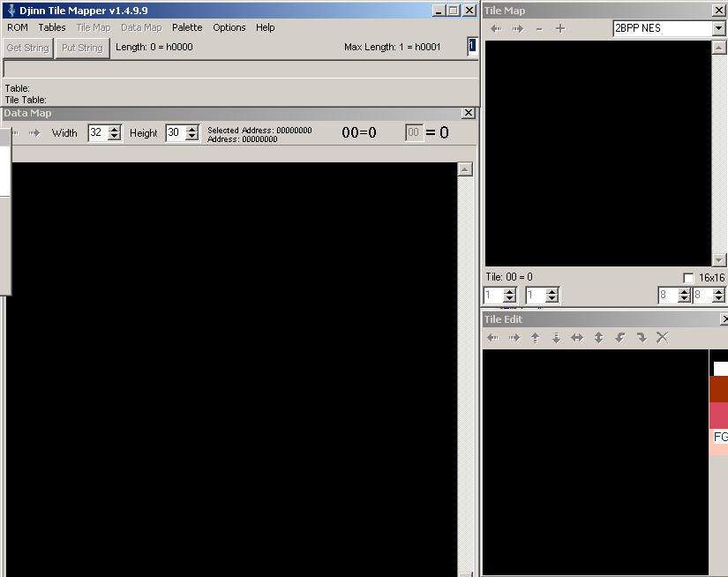Click the Put String button

coord(82,48)
